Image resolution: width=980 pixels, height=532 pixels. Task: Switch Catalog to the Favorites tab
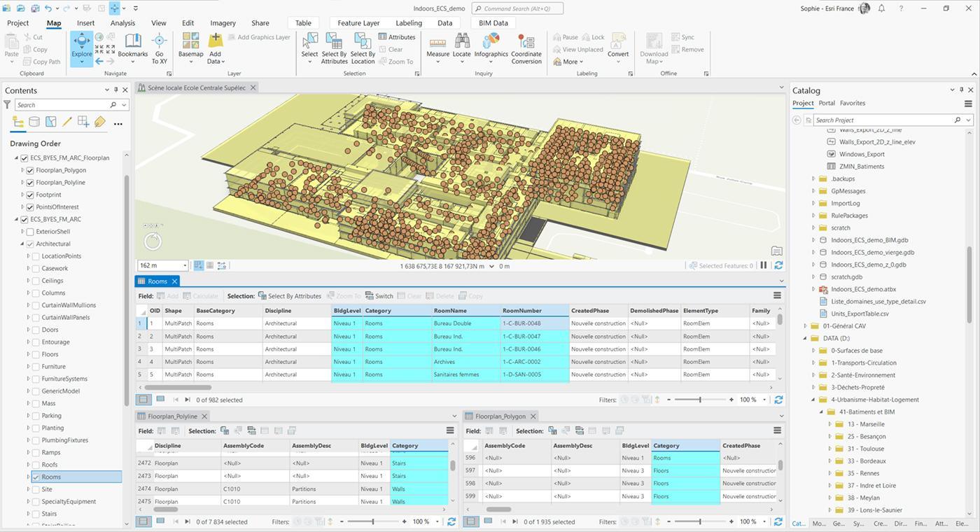853,103
